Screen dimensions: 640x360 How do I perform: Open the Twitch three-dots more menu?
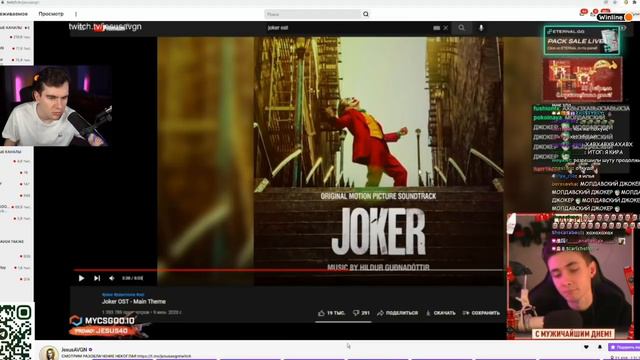pos(76,14)
